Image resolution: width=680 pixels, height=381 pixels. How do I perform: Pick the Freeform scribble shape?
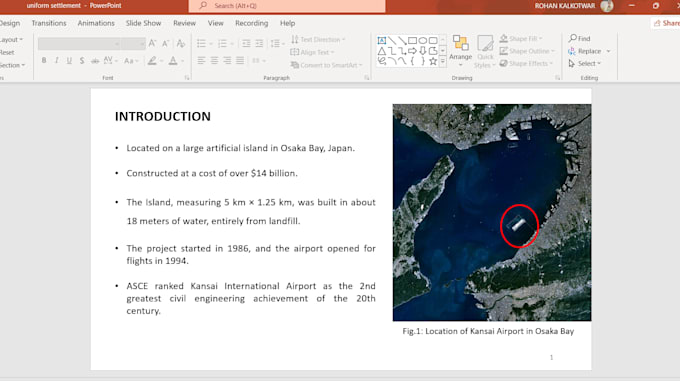tap(382, 62)
